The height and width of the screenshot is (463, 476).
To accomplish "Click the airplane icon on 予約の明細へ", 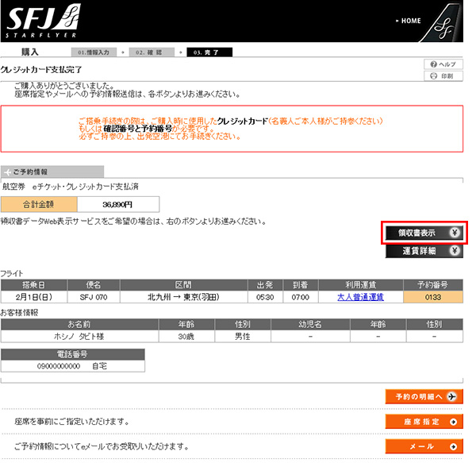I will pyautogui.click(x=451, y=396).
